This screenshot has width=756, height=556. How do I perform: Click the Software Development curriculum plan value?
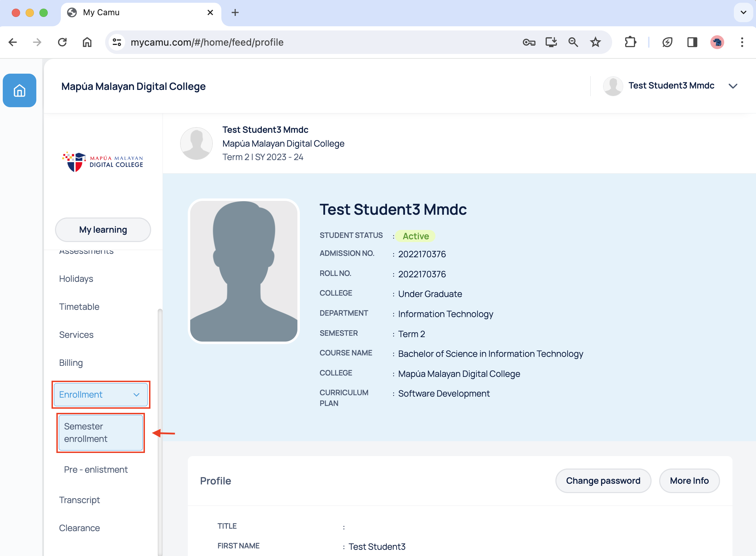(444, 393)
